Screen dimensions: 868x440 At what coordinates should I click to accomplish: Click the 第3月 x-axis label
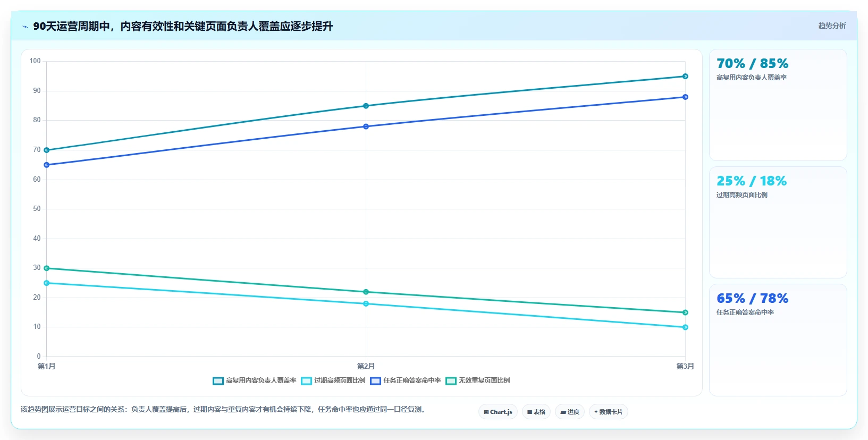685,366
